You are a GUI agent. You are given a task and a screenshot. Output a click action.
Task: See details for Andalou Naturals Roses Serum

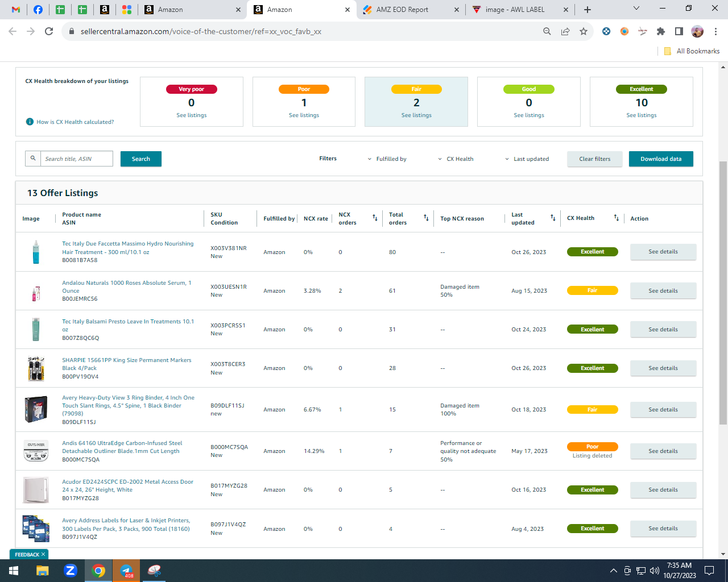pos(663,291)
